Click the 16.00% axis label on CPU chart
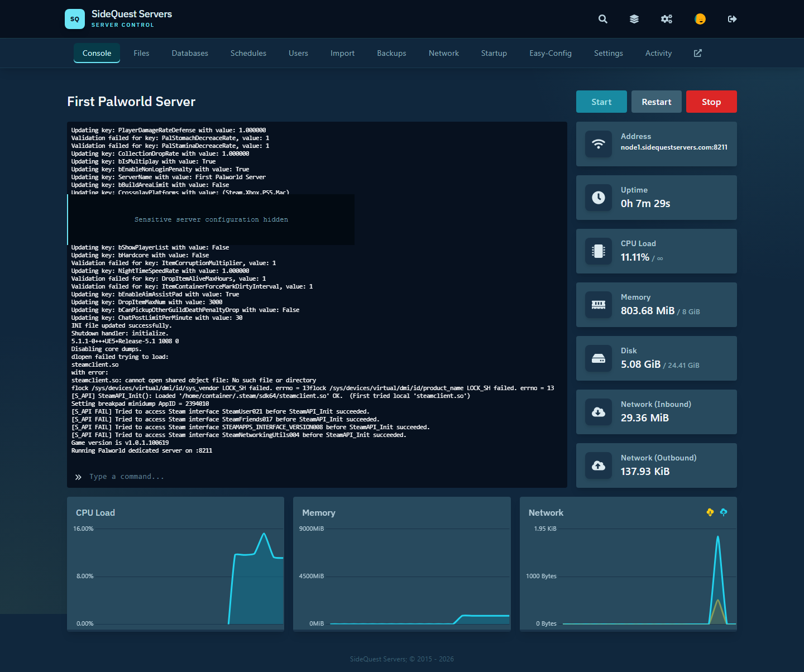Screen dimensions: 804x672 click(83, 529)
